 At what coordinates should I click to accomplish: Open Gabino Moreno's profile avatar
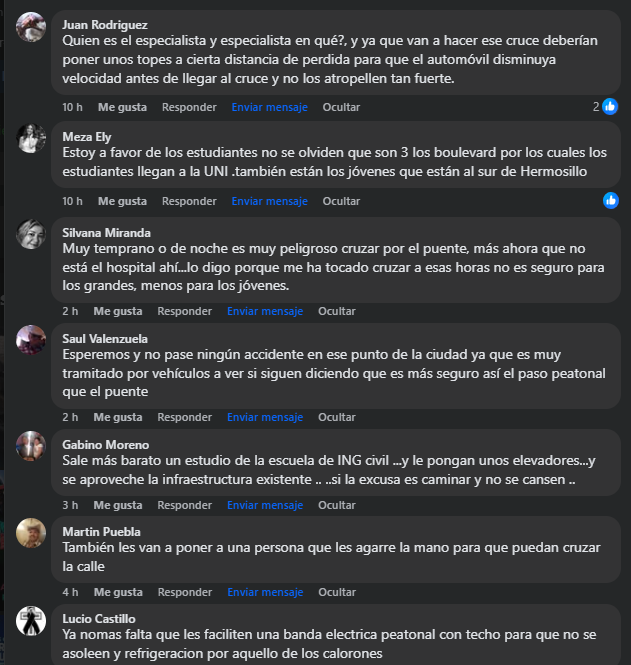31,446
